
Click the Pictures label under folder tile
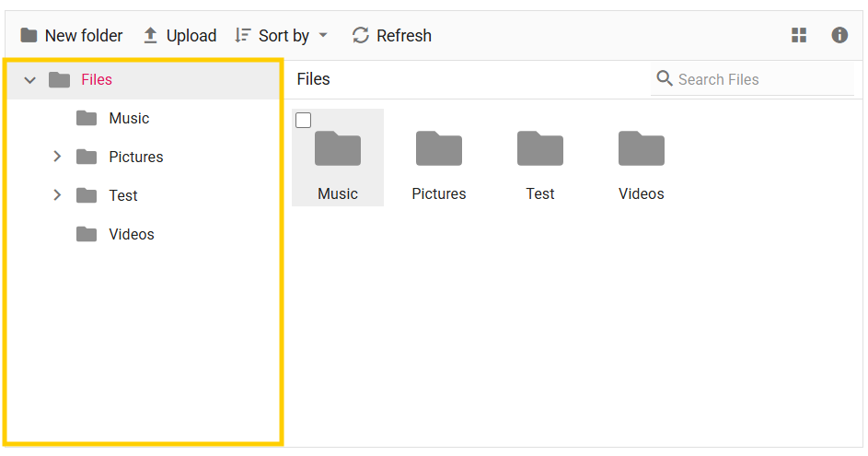click(x=439, y=194)
